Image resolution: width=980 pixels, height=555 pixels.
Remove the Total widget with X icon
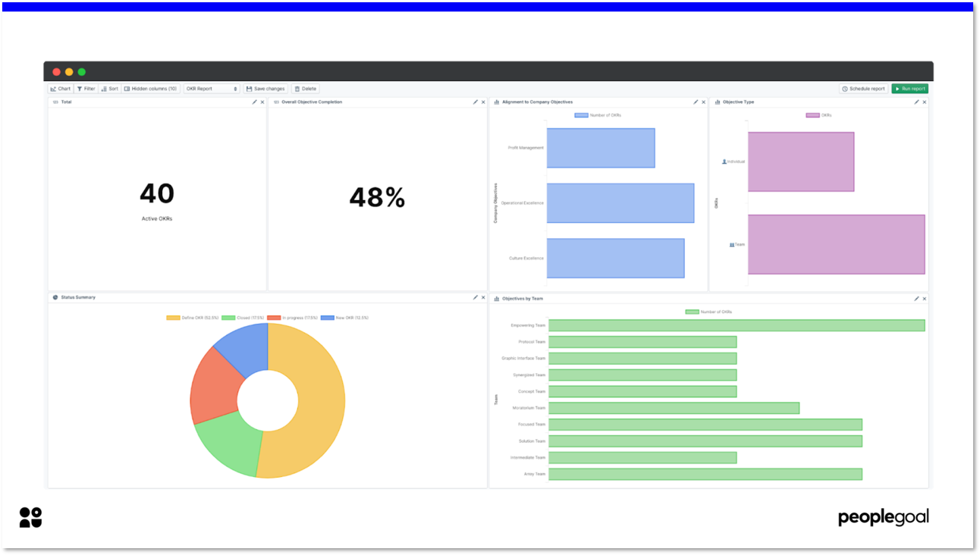262,102
